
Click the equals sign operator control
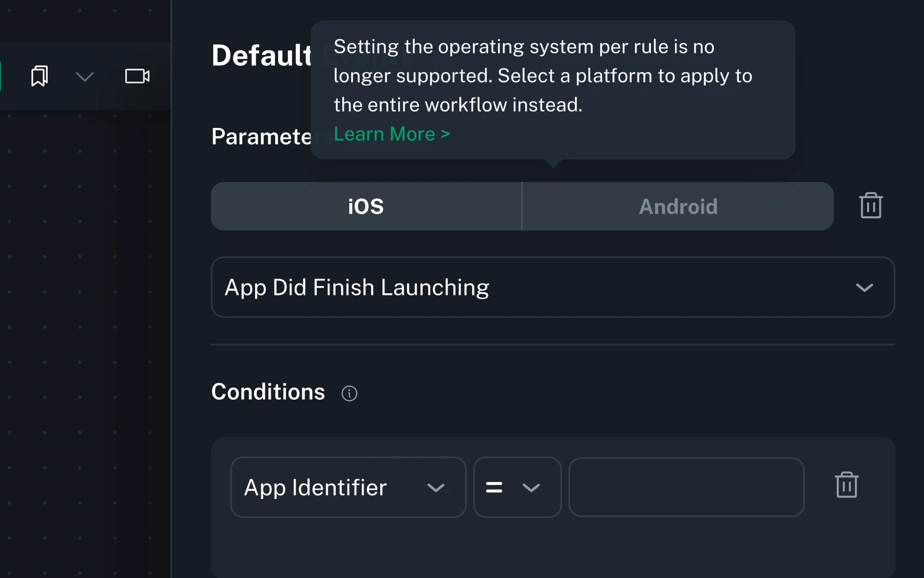[494, 488]
